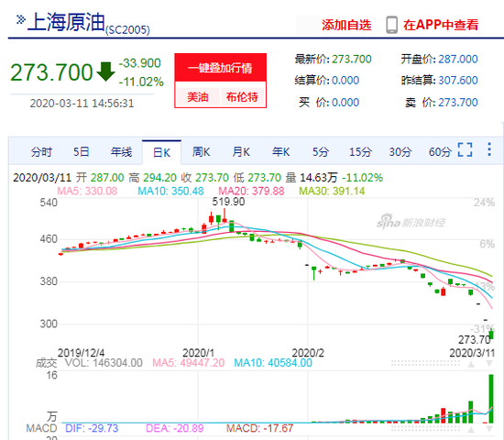Screen dimensions: 504x440
Task: Select the 日K chart tab
Action: 161,152
